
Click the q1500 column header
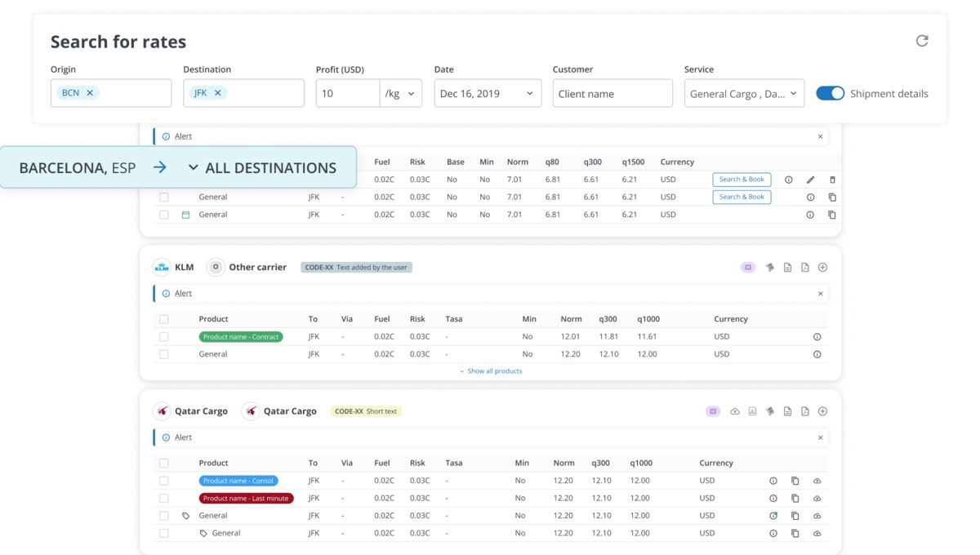click(635, 162)
